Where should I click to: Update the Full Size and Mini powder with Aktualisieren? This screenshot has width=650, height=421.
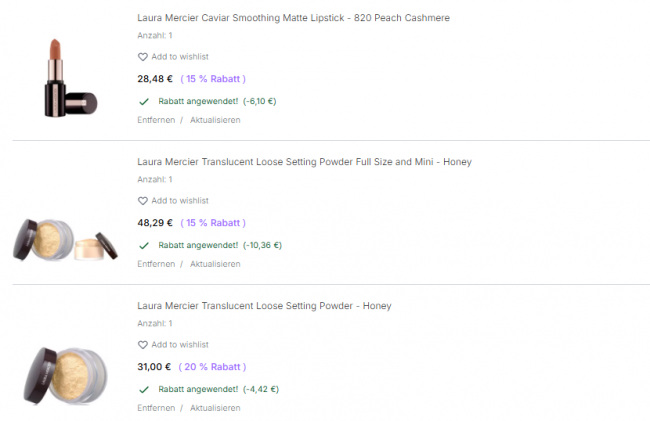coord(215,264)
